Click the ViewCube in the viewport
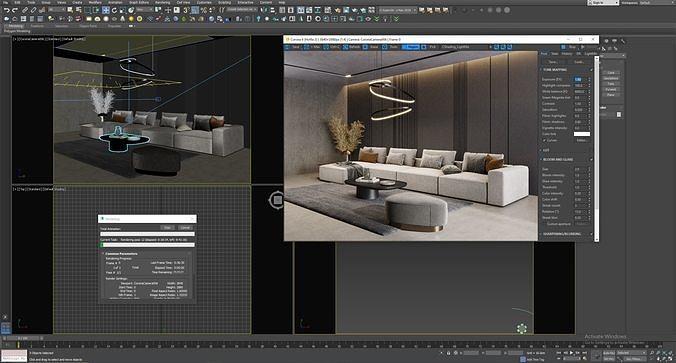 point(277,200)
